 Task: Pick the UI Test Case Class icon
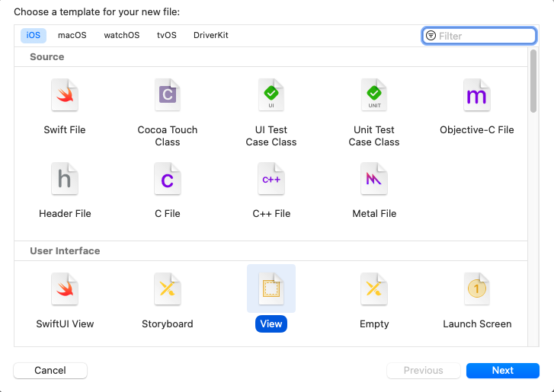(271, 95)
